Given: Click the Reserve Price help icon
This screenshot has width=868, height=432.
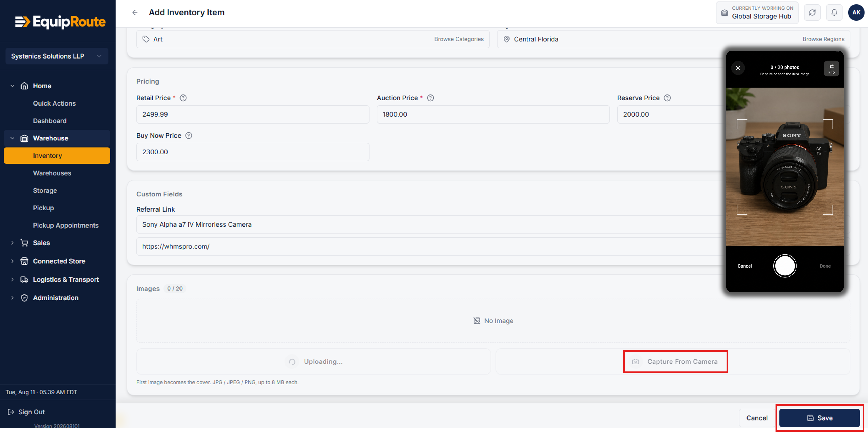Looking at the screenshot, I should (x=667, y=98).
